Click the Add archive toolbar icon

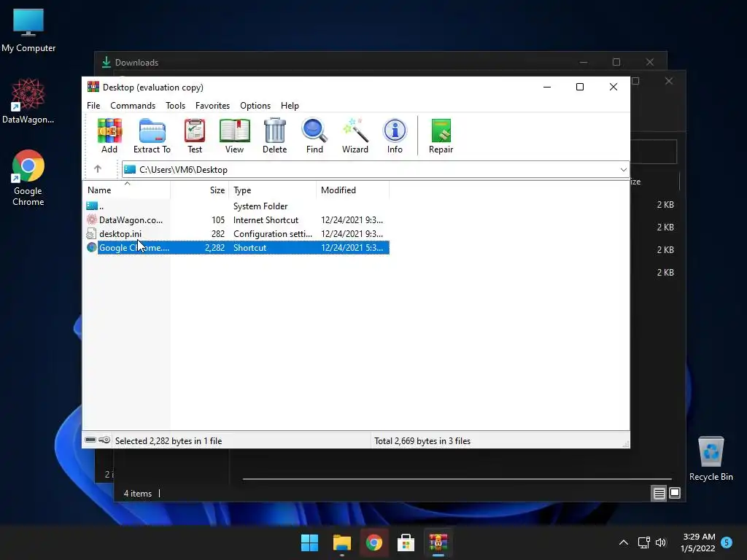(109, 131)
